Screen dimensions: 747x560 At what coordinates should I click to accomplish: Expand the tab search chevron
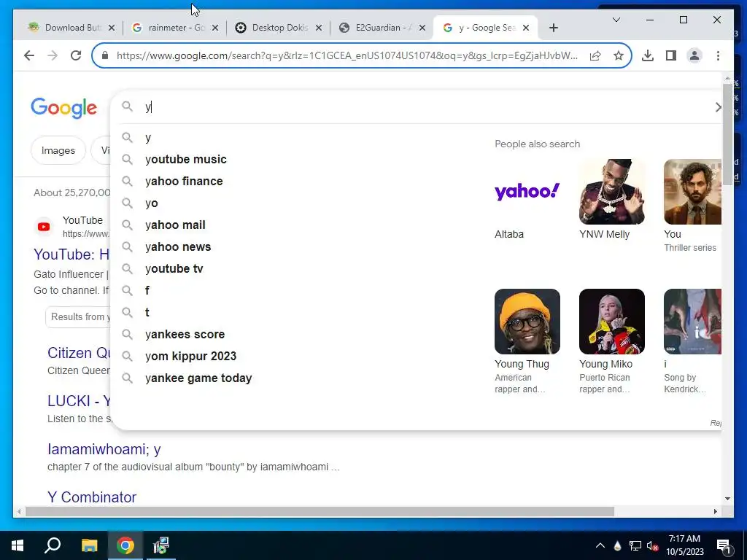point(616,20)
